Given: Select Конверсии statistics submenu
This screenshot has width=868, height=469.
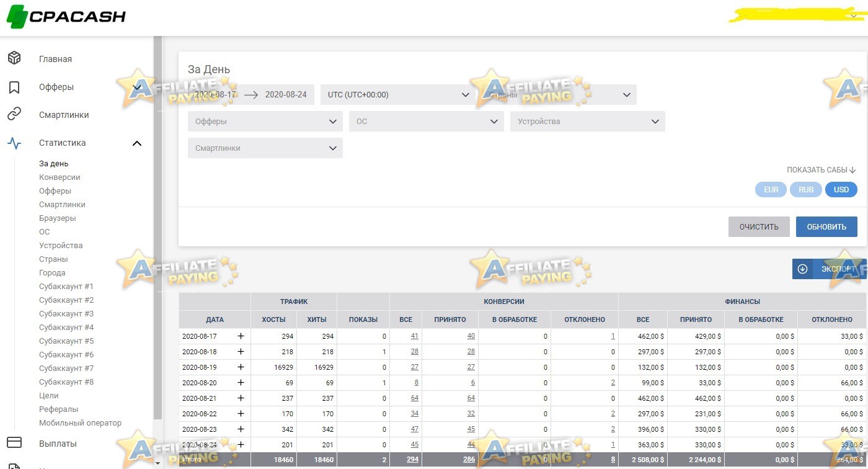Looking at the screenshot, I should [60, 177].
